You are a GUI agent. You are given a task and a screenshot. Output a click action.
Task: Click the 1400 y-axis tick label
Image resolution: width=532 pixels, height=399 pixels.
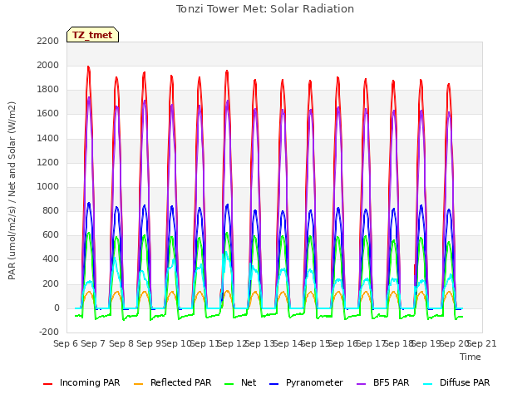tap(48, 138)
